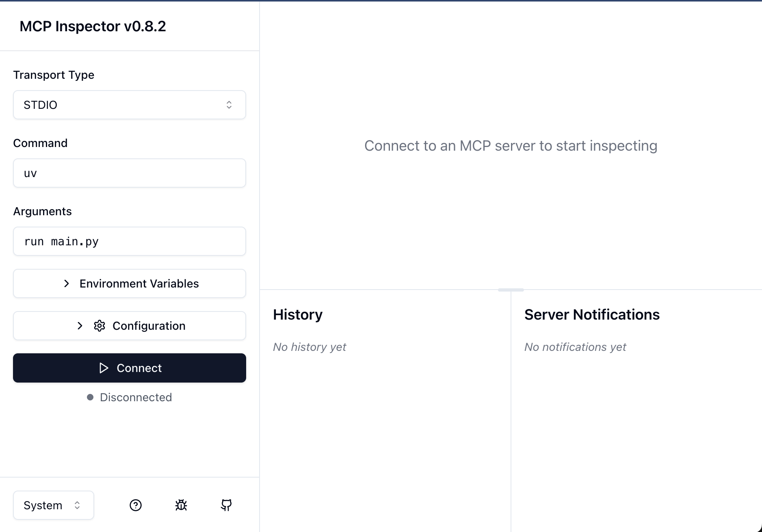Expand the Configuration section

point(149,326)
